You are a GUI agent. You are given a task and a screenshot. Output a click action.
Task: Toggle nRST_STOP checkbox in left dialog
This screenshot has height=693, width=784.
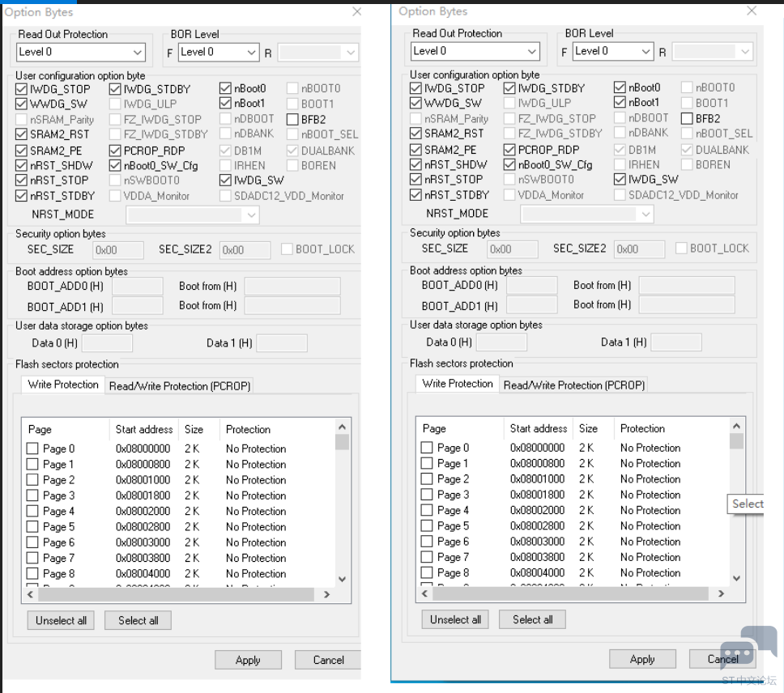click(x=21, y=181)
